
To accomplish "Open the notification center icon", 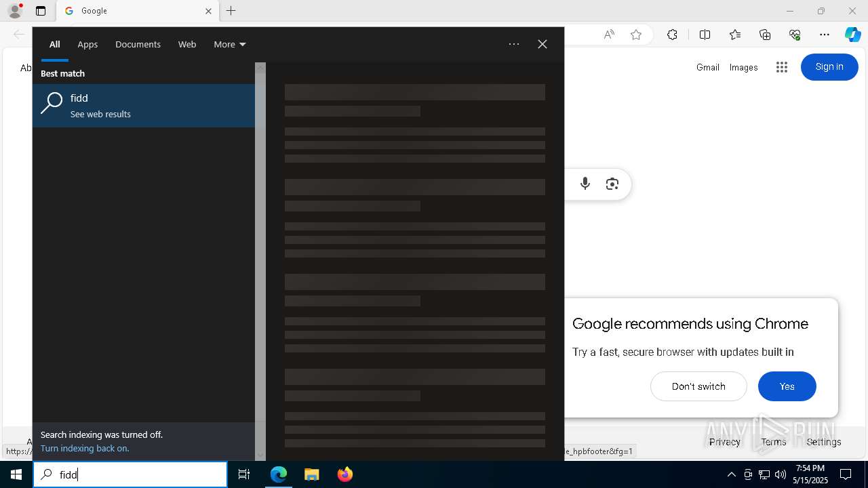I will (x=846, y=474).
